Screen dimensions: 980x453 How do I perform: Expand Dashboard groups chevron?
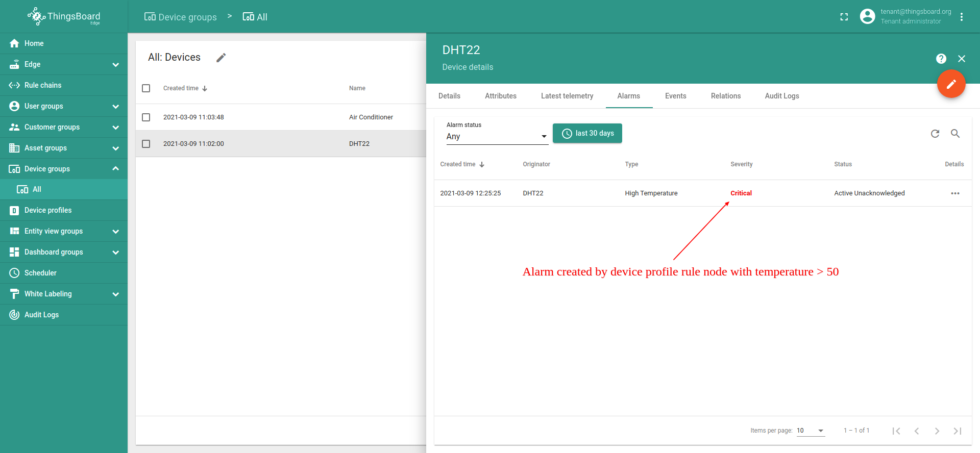coord(116,252)
